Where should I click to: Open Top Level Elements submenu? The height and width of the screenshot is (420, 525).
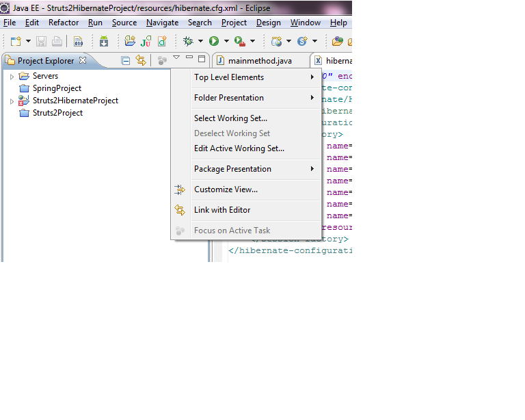[254, 77]
